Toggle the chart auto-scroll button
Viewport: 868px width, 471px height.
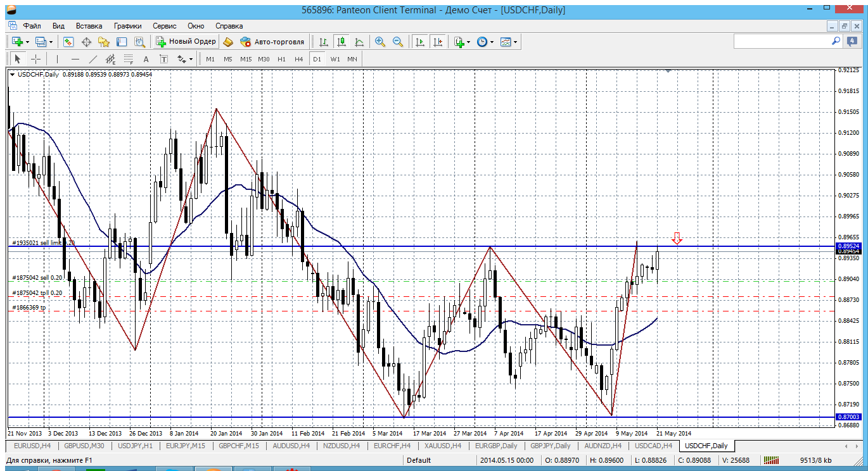pyautogui.click(x=419, y=42)
